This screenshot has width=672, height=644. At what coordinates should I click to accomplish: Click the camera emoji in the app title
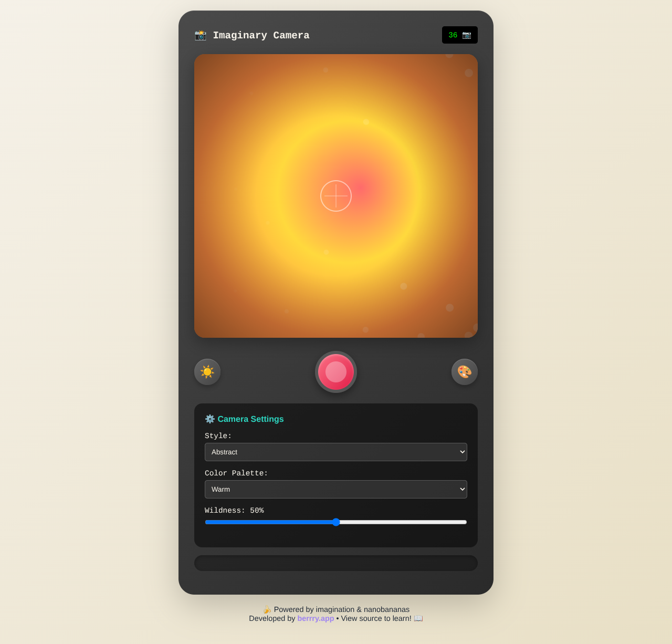pyautogui.click(x=200, y=35)
